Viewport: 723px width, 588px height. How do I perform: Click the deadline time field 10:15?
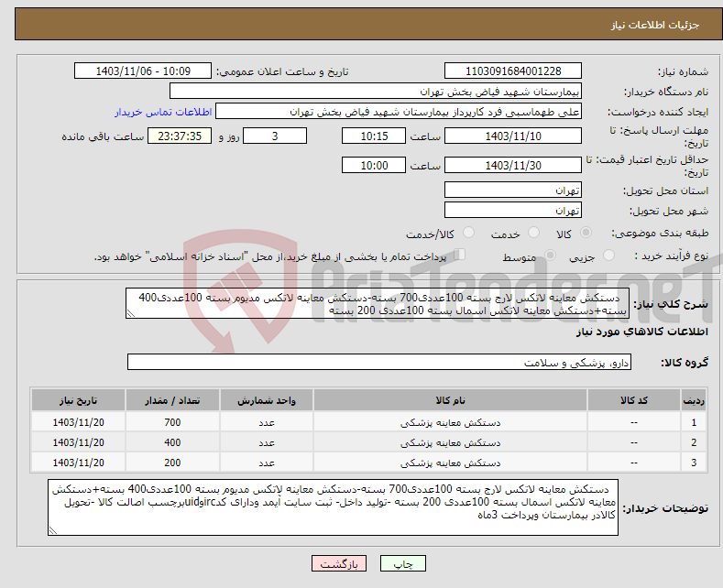tap(374, 136)
